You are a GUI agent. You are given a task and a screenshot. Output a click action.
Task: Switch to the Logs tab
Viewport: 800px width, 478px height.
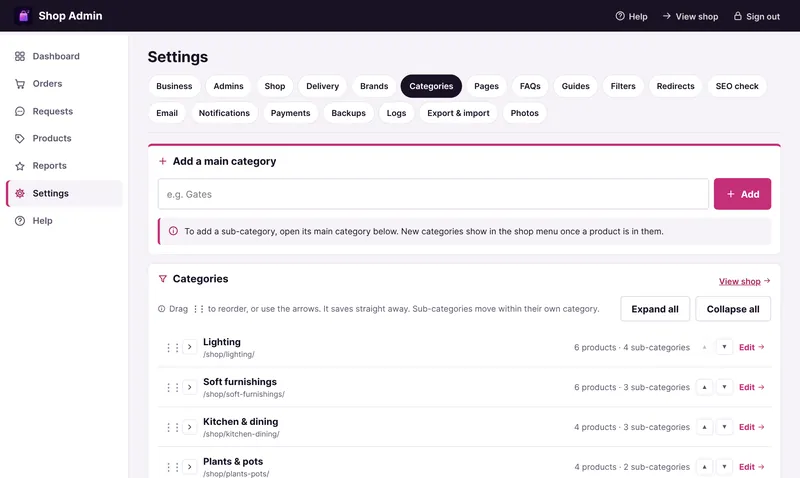(396, 113)
